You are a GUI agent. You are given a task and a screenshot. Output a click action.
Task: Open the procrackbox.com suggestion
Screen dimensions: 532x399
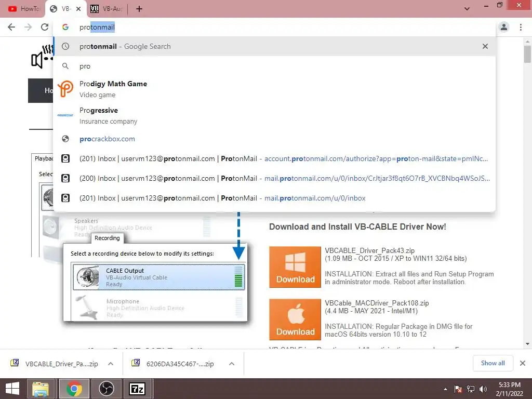tap(274, 139)
